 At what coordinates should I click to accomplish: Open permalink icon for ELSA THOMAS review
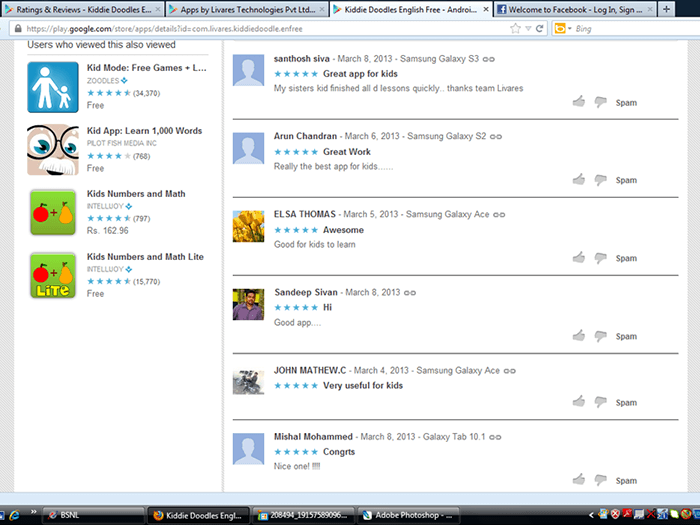[x=499, y=215]
